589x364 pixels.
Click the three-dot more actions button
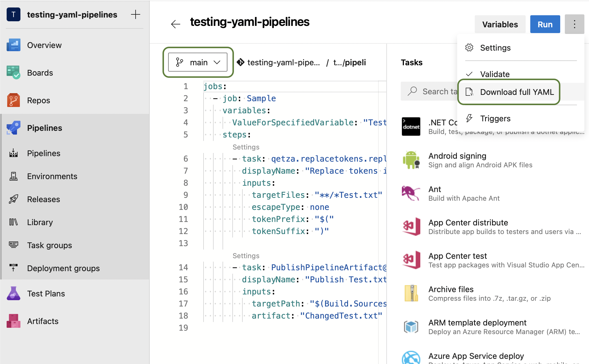(x=574, y=24)
